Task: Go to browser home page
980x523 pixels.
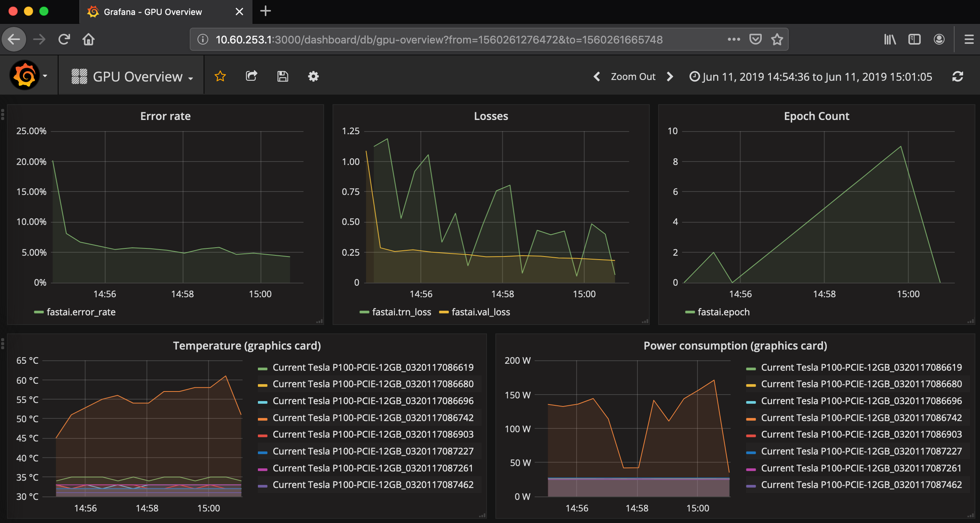Action: point(89,39)
